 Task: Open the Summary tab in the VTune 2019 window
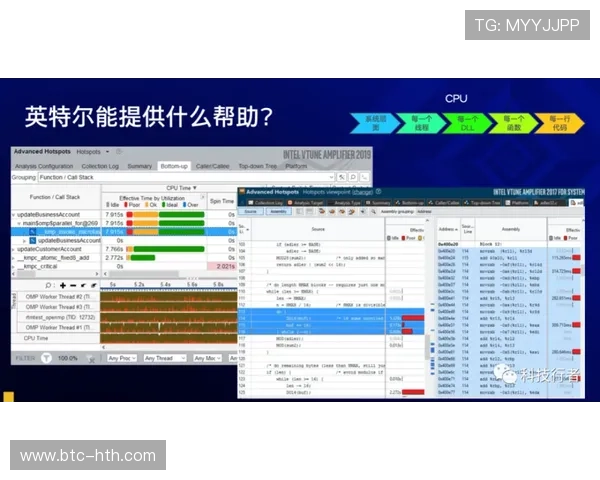click(x=139, y=166)
